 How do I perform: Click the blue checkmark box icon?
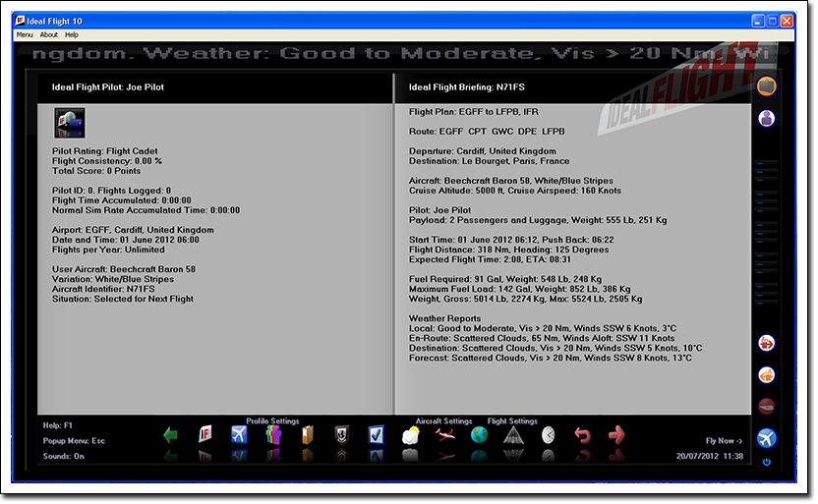click(377, 434)
